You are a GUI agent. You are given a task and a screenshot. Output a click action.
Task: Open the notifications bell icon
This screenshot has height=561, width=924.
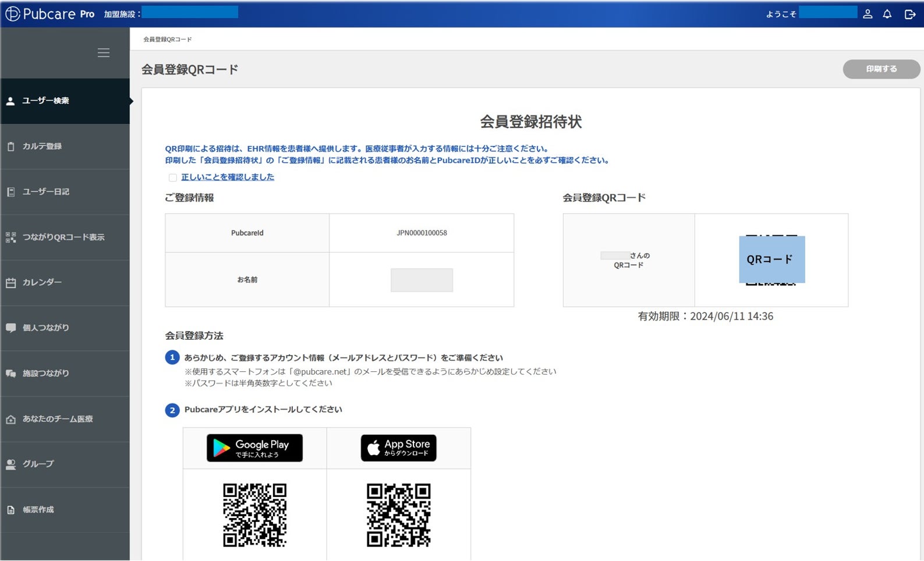pyautogui.click(x=887, y=14)
